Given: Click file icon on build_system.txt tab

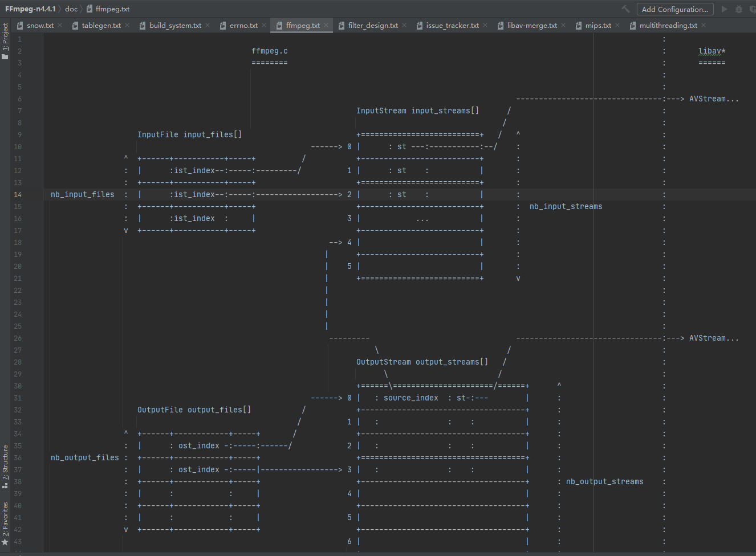Looking at the screenshot, I should (143, 25).
